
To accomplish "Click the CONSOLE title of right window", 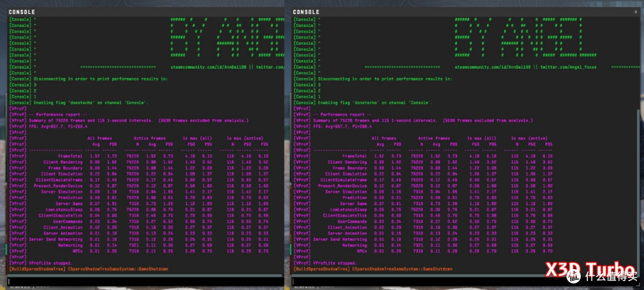I will tap(306, 13).
